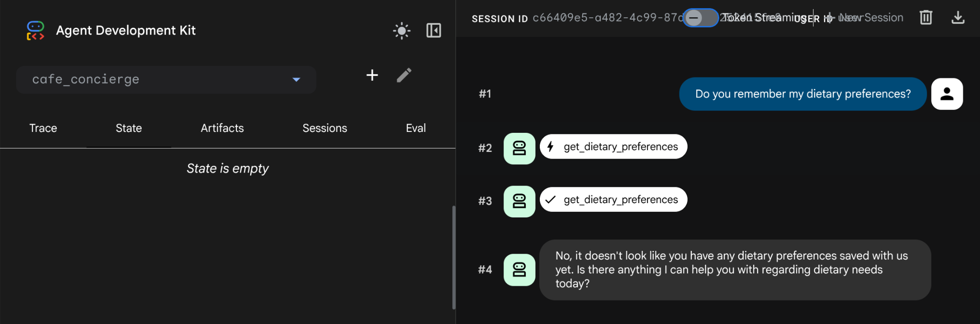Delete session with trash icon
The height and width of the screenshot is (324, 980).
coord(926,18)
